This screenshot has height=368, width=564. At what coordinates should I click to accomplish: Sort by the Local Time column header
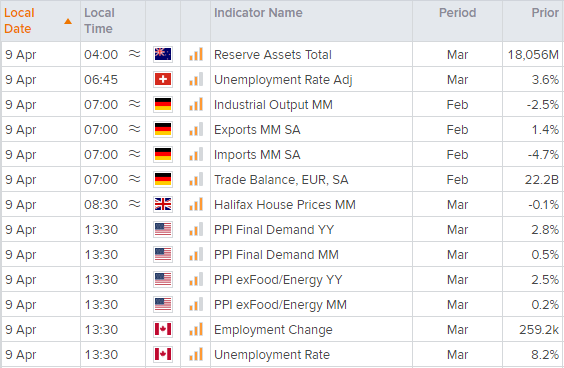pos(99,21)
